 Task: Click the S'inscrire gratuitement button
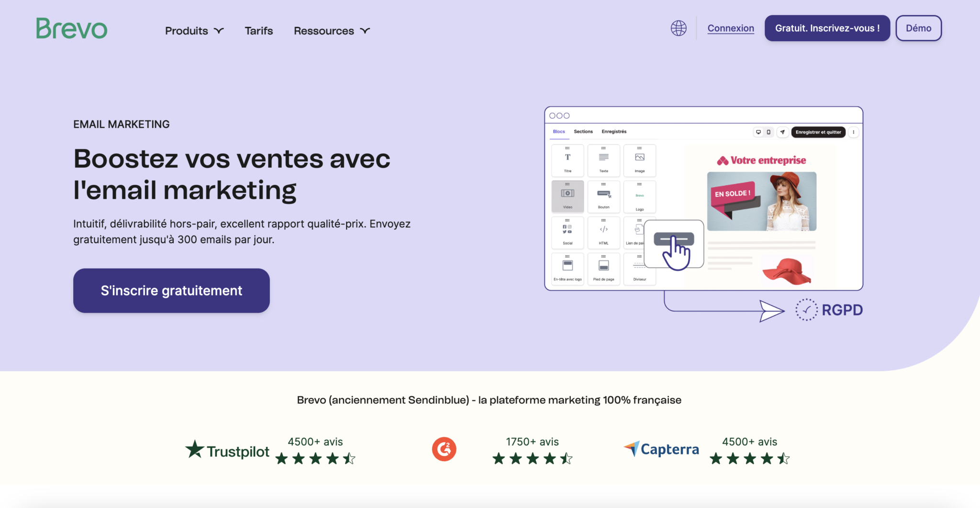[171, 290]
